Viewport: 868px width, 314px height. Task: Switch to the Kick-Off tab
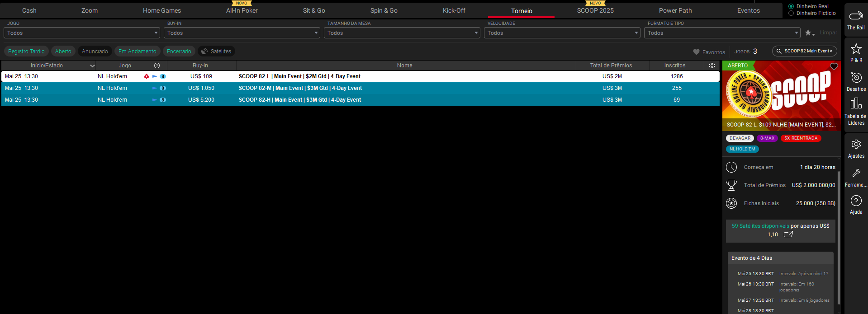pos(454,10)
